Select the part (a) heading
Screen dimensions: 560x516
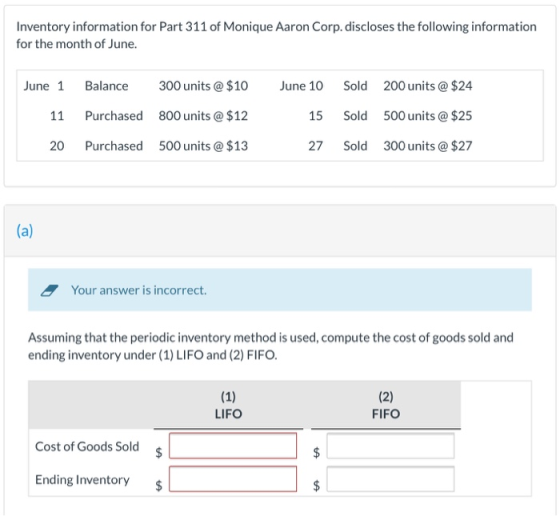25,231
